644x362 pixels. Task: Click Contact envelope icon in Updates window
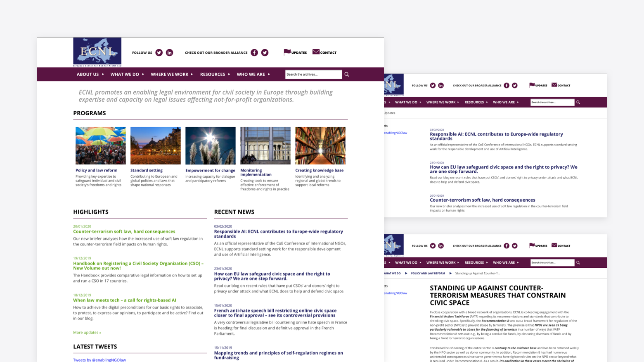pos(554,85)
